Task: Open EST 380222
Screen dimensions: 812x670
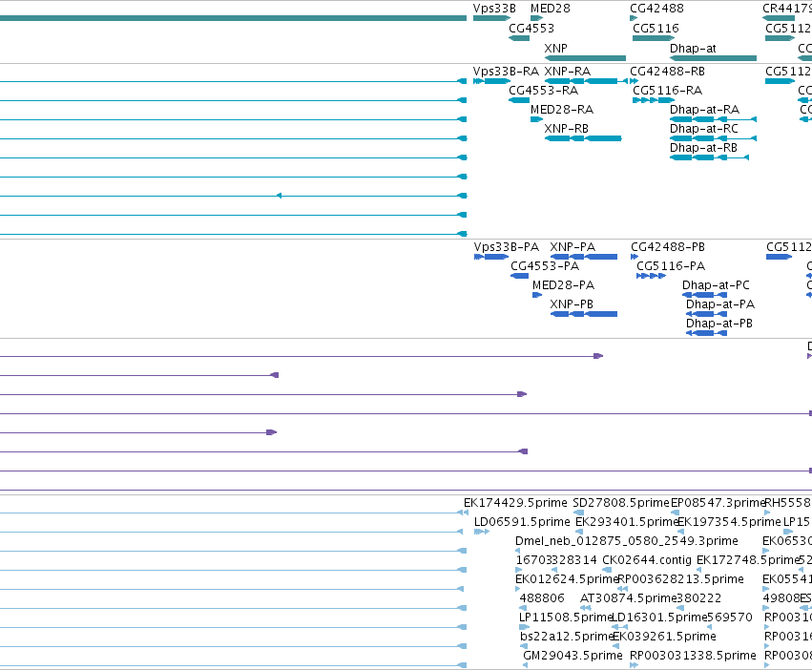Action: [x=699, y=598]
